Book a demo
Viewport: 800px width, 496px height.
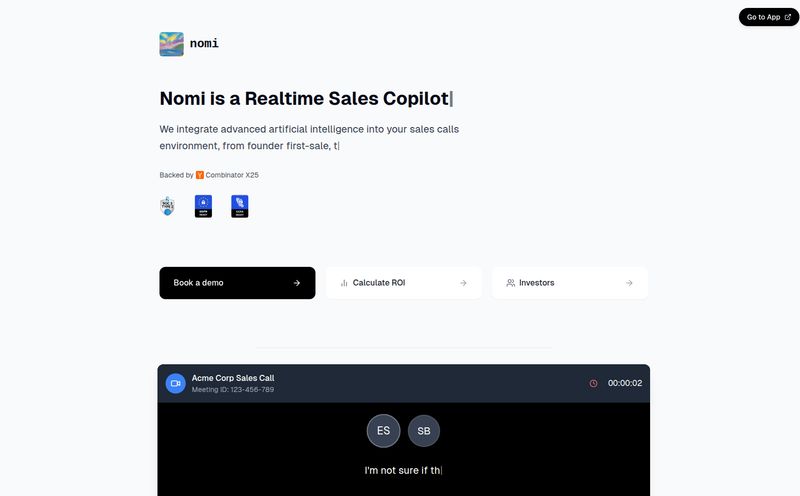point(237,283)
